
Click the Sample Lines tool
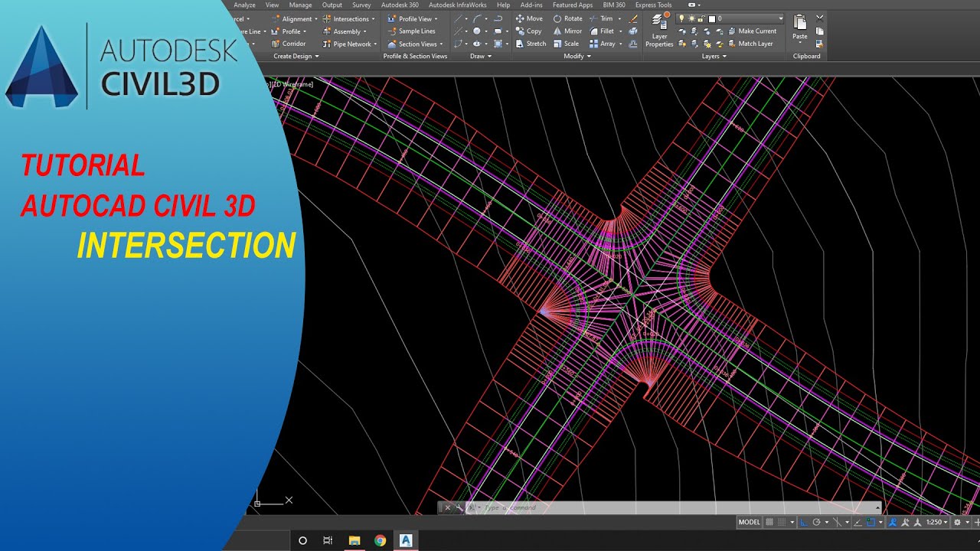tap(410, 31)
